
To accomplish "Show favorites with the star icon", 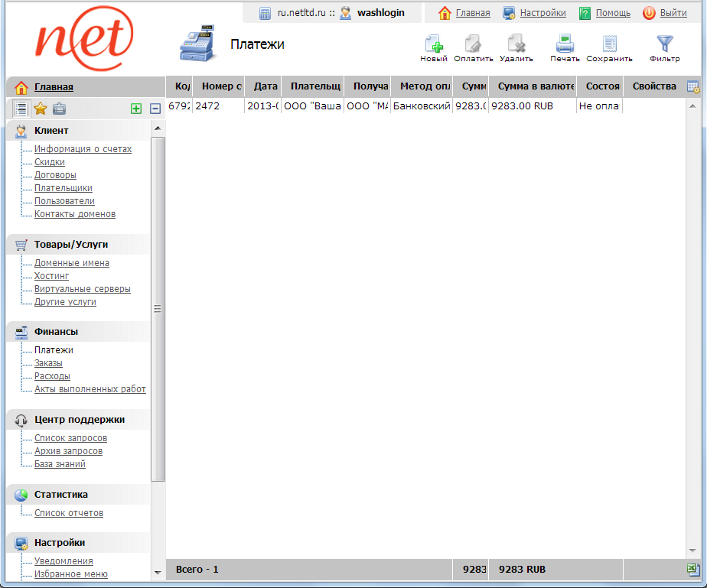I will coord(41,109).
